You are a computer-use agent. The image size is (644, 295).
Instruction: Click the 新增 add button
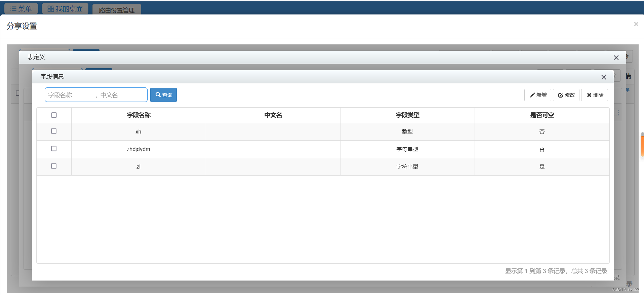click(x=538, y=95)
